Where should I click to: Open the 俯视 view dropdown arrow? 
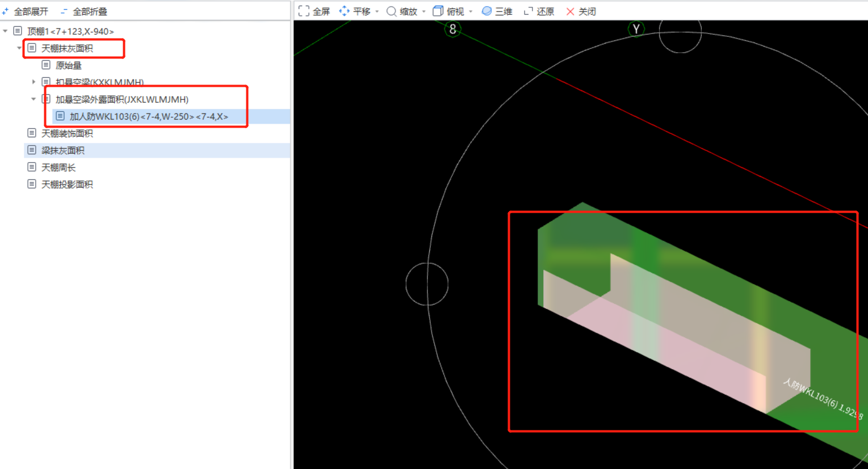click(471, 12)
